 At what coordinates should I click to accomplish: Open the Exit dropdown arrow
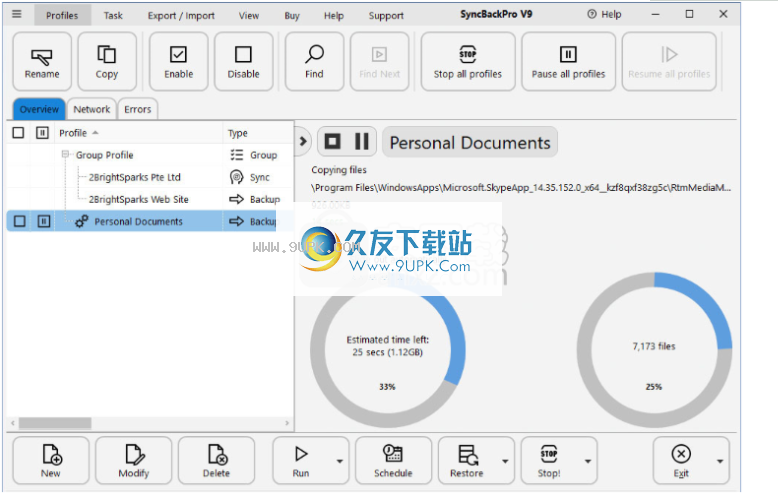720,461
